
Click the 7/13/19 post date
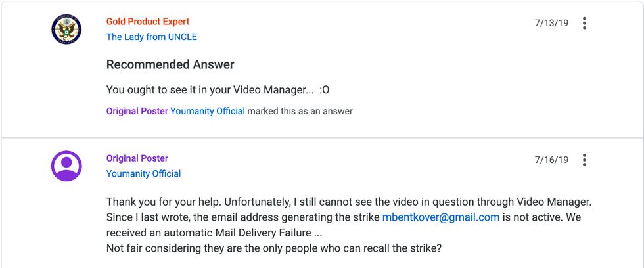[551, 23]
